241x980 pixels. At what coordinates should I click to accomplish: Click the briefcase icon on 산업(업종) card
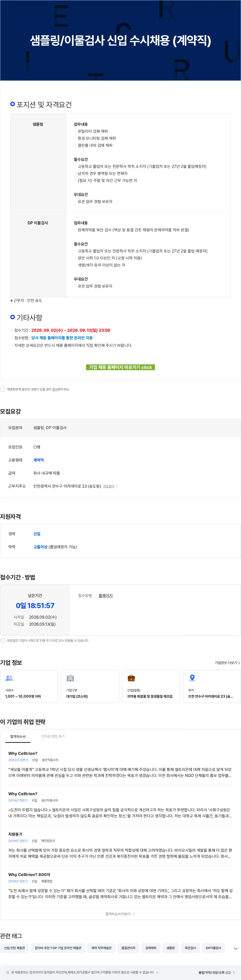tap(131, 678)
